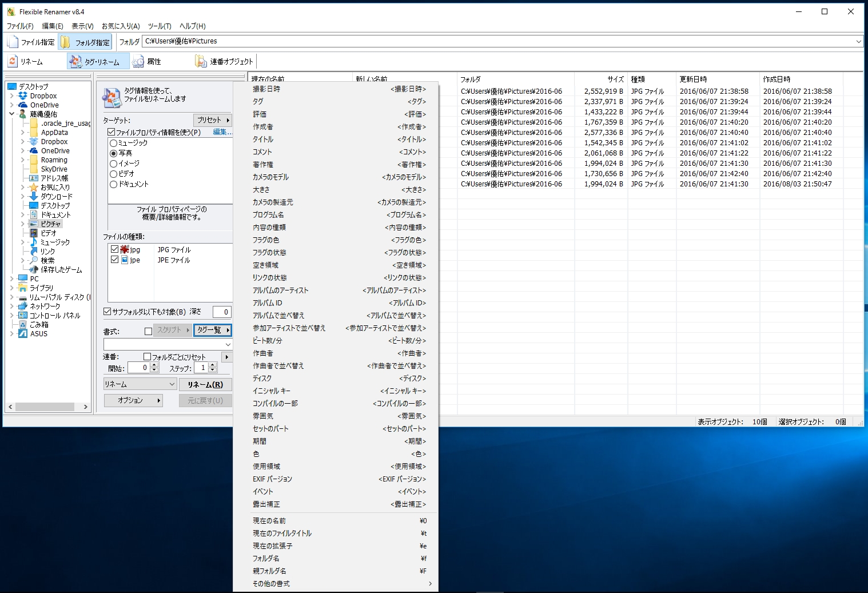Expand the リムーバブル ディスク node
This screenshot has width=868, height=593.
click(x=12, y=297)
